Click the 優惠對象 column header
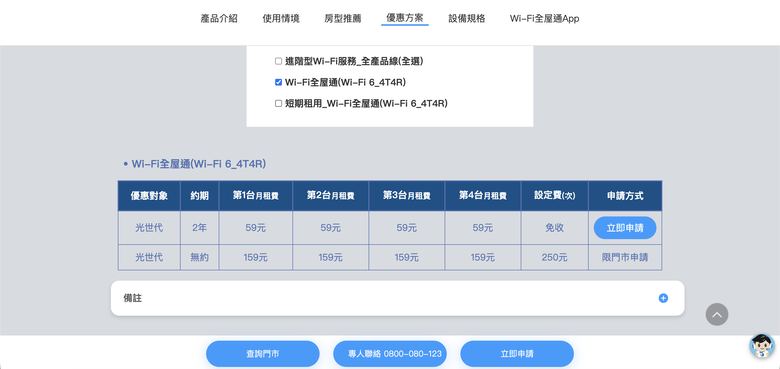780x369 pixels. (x=149, y=196)
